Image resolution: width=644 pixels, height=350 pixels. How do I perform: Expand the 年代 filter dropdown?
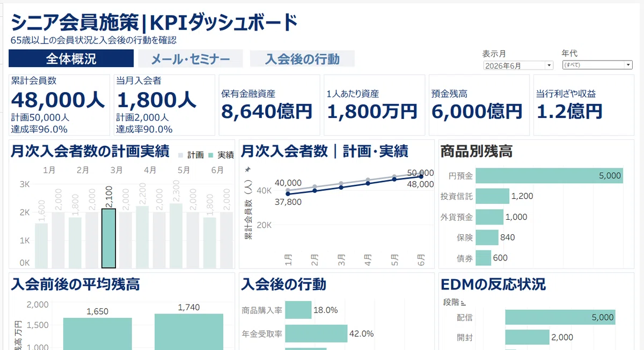597,65
